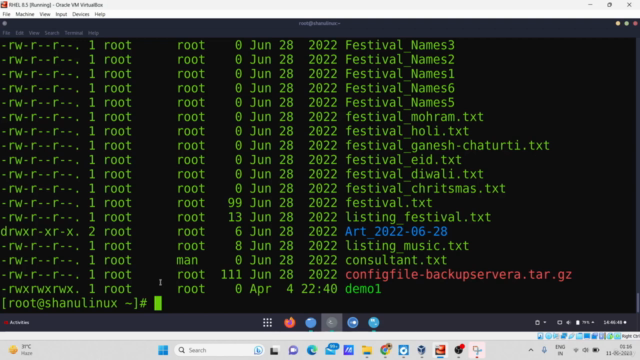Open the terminal's Help menu
The image size is (640, 360).
point(93,33)
